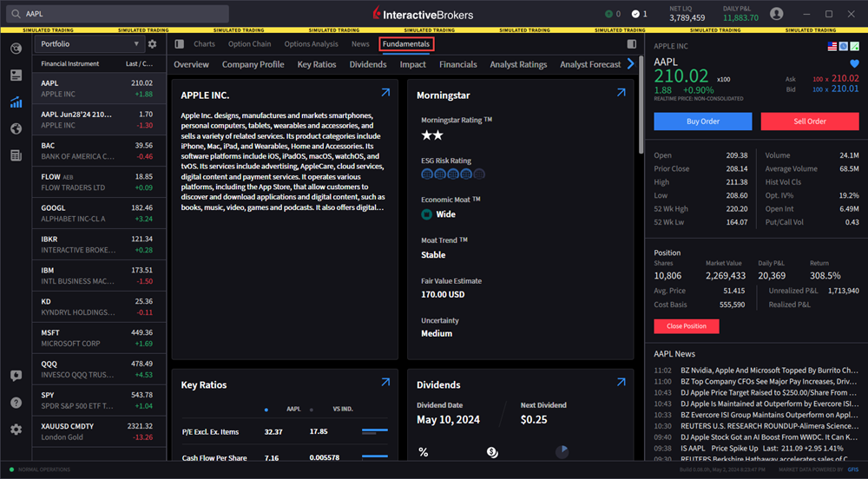Switch to the News tab

pyautogui.click(x=360, y=43)
